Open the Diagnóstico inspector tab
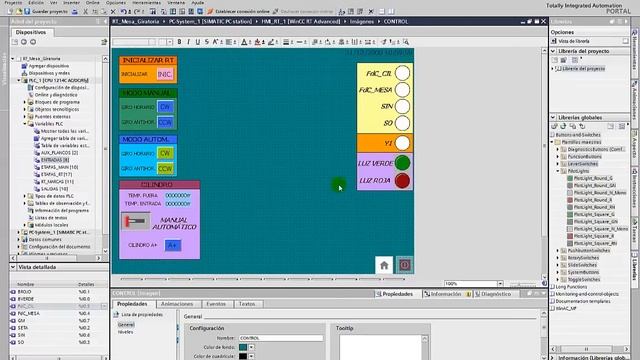Image resolution: width=640 pixels, height=360 pixels. tap(495, 294)
